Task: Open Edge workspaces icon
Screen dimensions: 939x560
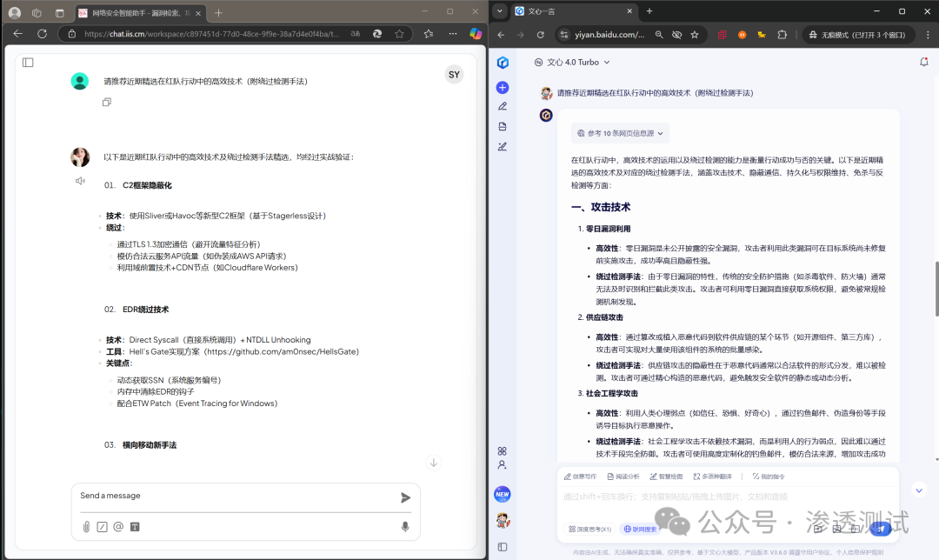Action: 37,12
